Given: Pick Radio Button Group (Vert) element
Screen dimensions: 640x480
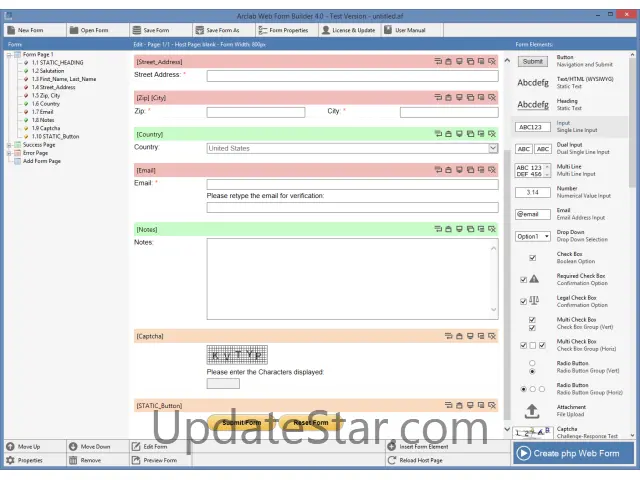Looking at the screenshot, I should click(x=570, y=367).
